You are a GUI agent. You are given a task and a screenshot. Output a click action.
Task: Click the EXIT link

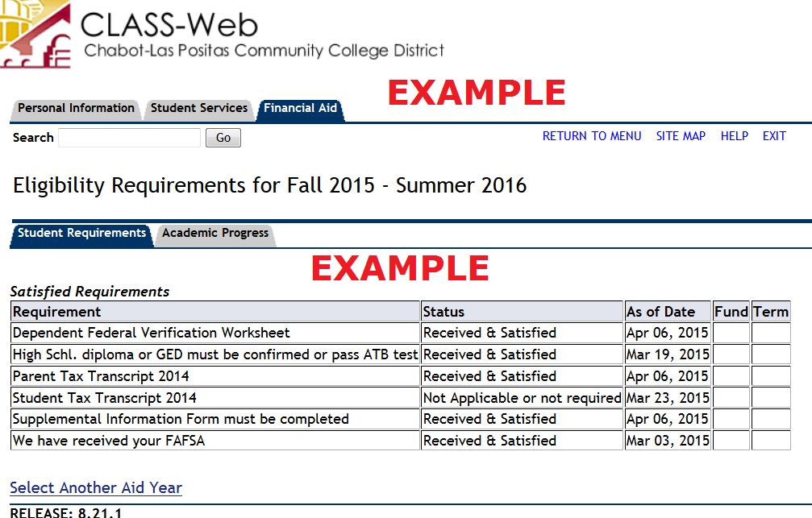point(774,136)
